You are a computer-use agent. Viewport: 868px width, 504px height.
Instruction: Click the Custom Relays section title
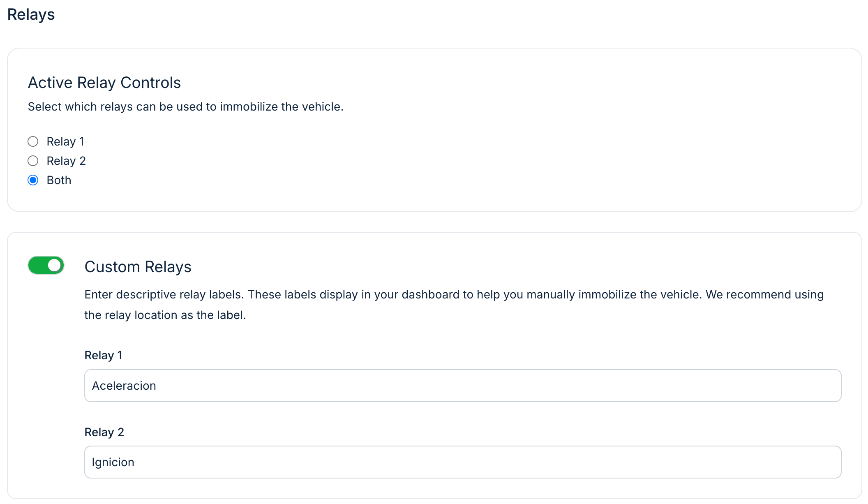pos(138,267)
